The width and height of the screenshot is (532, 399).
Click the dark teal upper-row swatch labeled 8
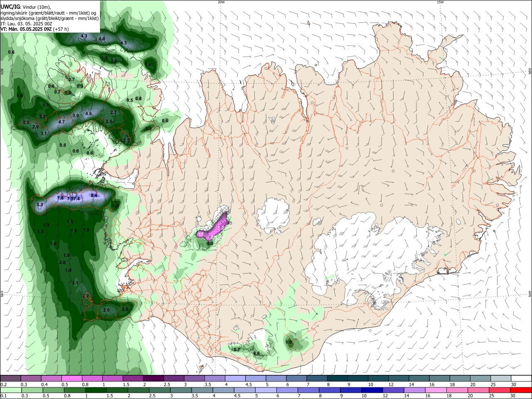coord(337,378)
